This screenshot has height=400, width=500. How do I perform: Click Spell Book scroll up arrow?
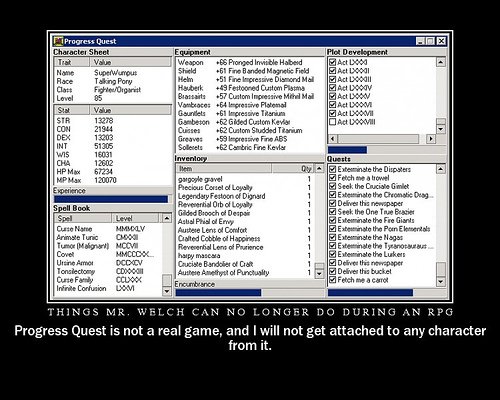(x=167, y=218)
